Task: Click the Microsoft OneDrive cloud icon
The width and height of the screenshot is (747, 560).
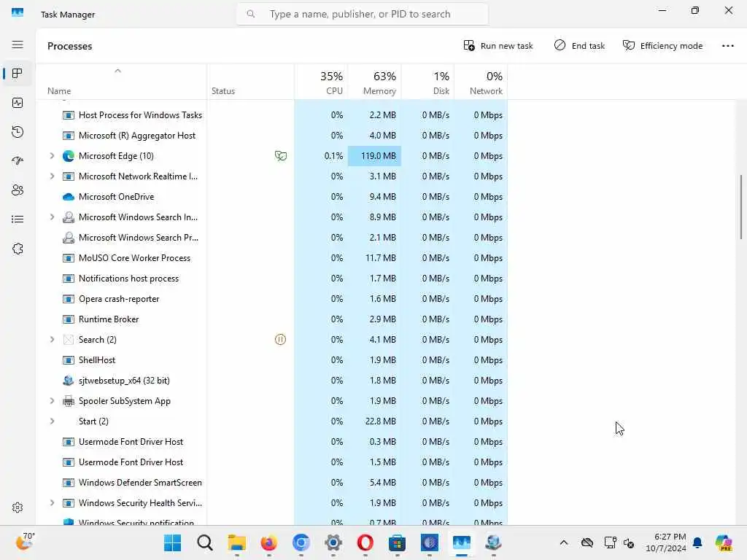Action: tap(69, 197)
